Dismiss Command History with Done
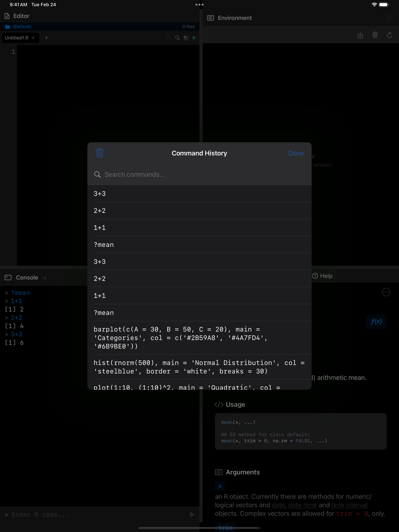The height and width of the screenshot is (532, 399). tap(296, 153)
